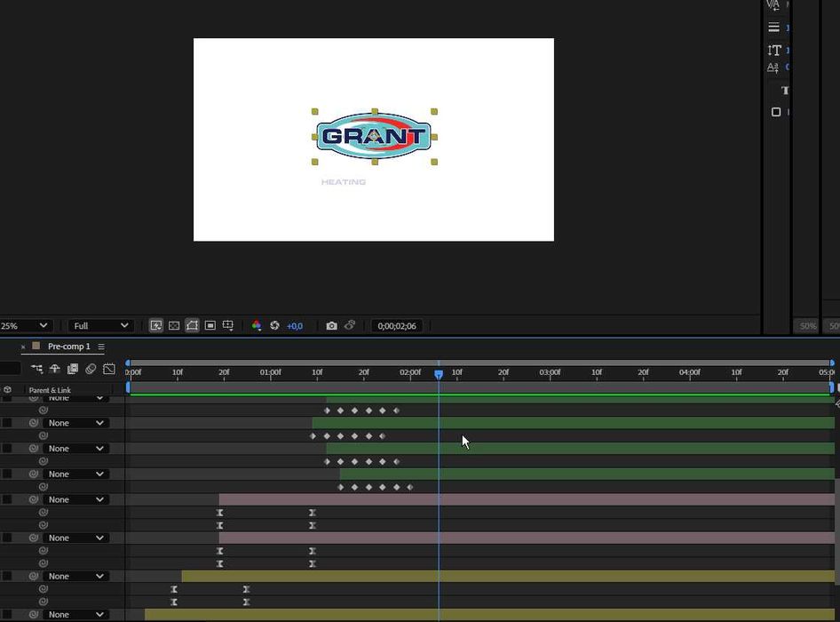Take a snapshot with the camera icon
The image size is (840, 622).
pyautogui.click(x=331, y=325)
